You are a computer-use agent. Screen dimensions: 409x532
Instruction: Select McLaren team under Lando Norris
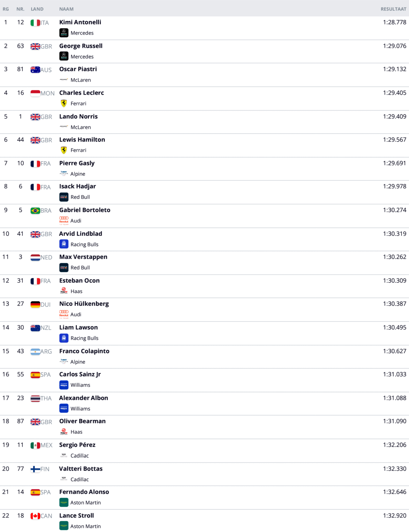click(81, 127)
